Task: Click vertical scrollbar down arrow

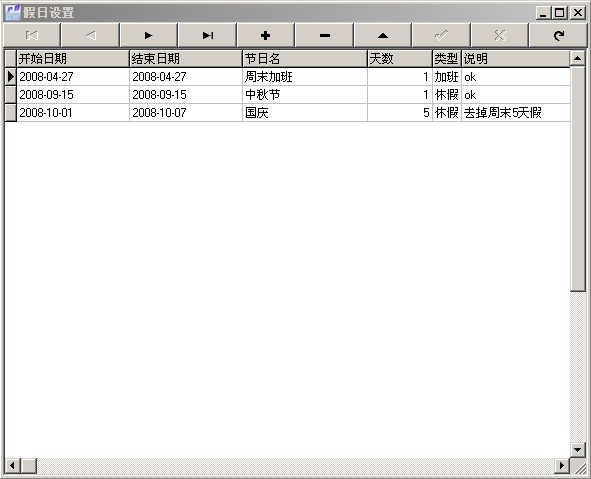Action: click(577, 449)
